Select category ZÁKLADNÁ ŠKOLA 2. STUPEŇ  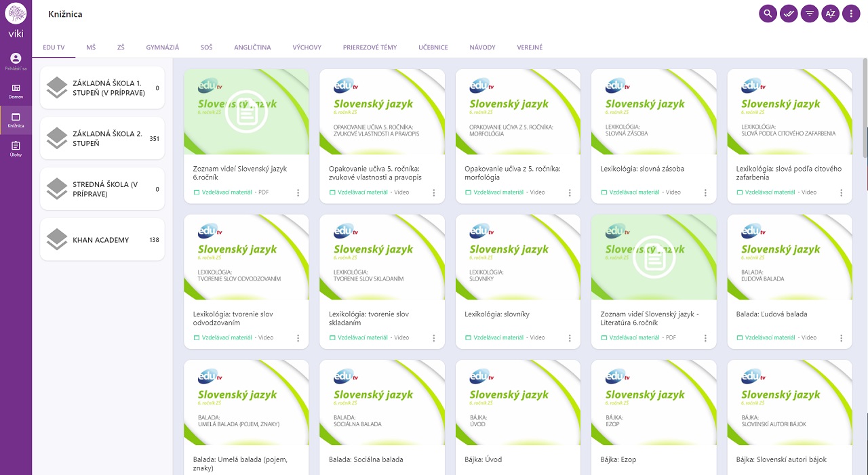pos(102,139)
